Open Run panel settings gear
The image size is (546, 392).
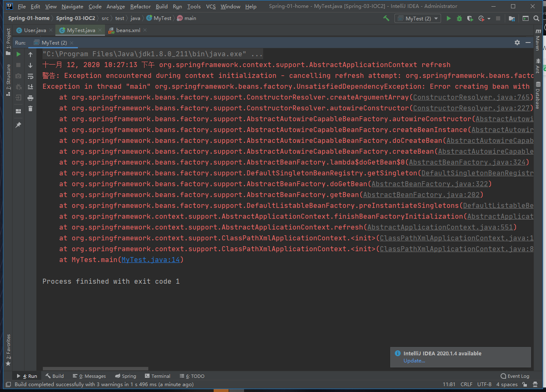coord(517,42)
